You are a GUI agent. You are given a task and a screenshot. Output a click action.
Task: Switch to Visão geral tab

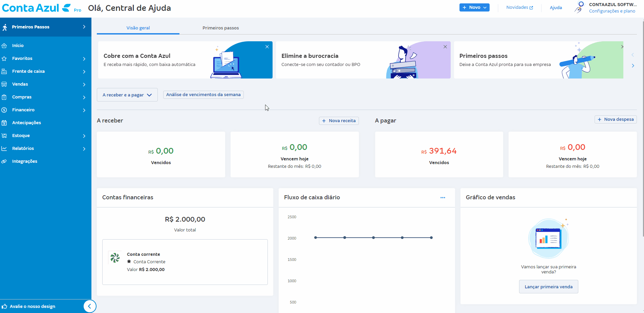pos(138,28)
